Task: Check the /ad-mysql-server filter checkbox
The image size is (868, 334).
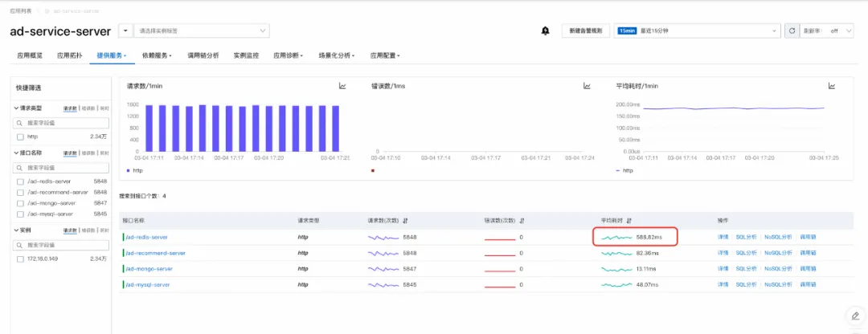Action: tap(20, 214)
